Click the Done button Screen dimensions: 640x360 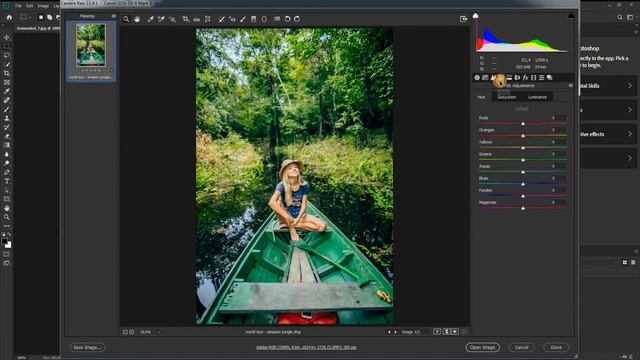(556, 347)
